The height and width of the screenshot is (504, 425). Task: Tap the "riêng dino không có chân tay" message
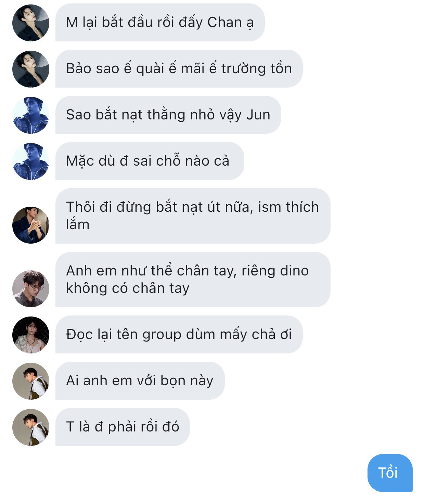(193, 280)
